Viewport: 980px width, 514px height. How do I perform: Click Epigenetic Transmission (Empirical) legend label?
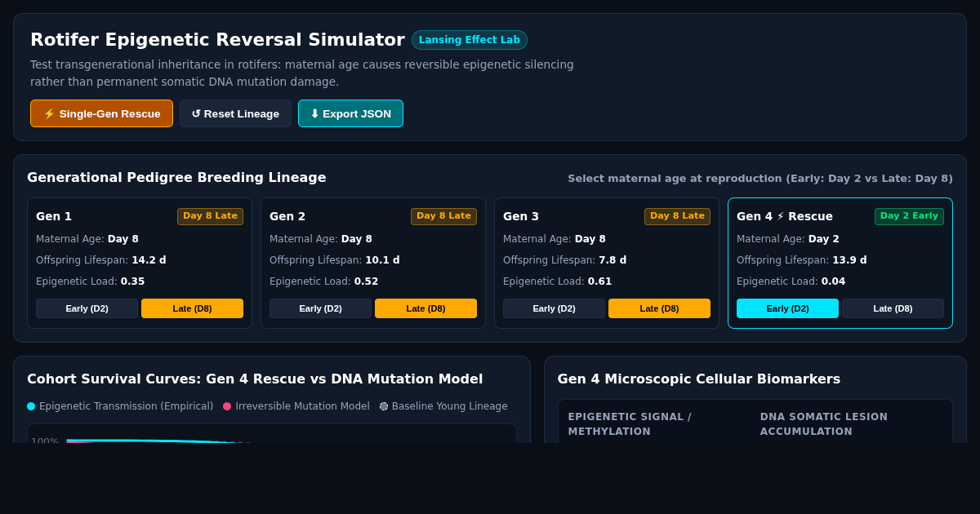point(126,406)
